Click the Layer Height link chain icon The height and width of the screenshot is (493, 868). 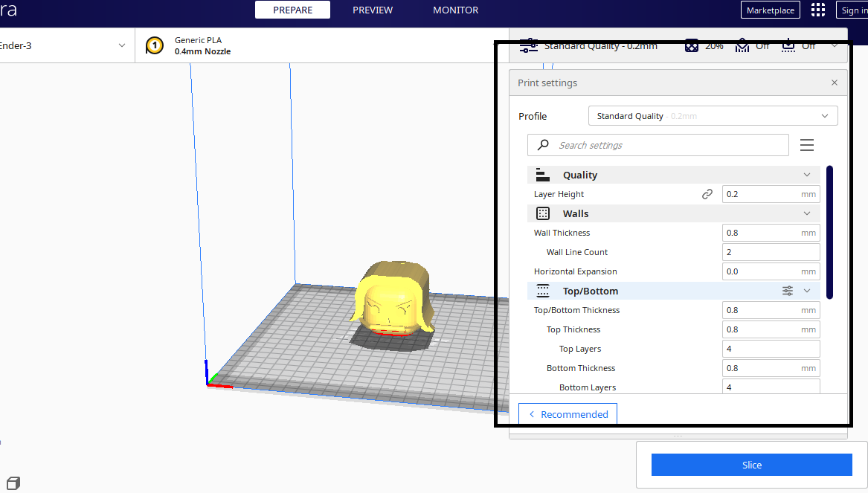(707, 194)
